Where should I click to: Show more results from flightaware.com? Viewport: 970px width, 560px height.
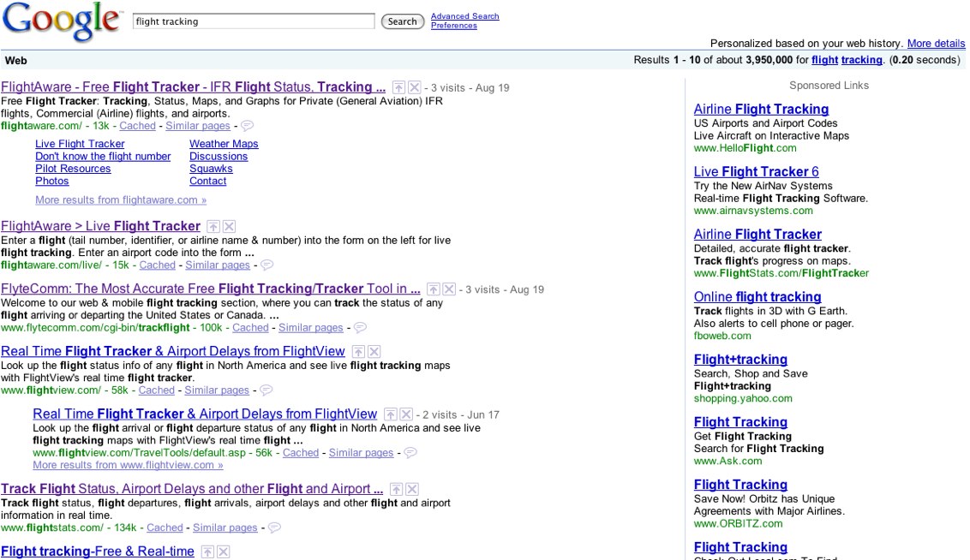coord(121,200)
